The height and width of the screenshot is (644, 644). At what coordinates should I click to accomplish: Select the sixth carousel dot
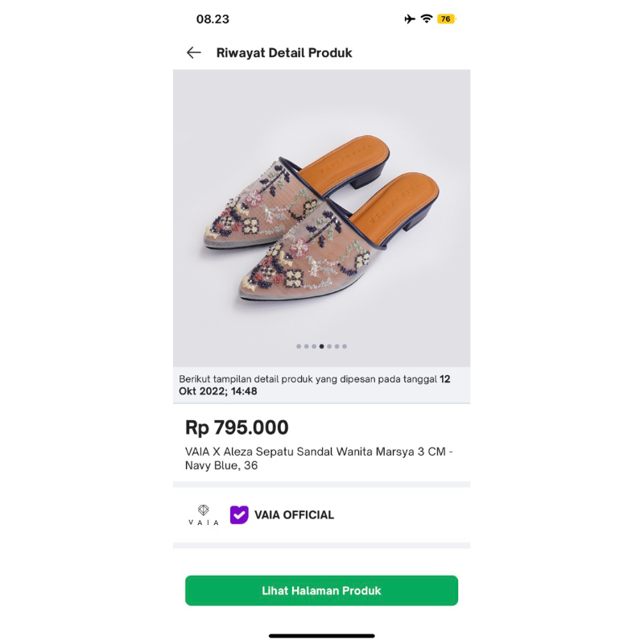click(337, 346)
